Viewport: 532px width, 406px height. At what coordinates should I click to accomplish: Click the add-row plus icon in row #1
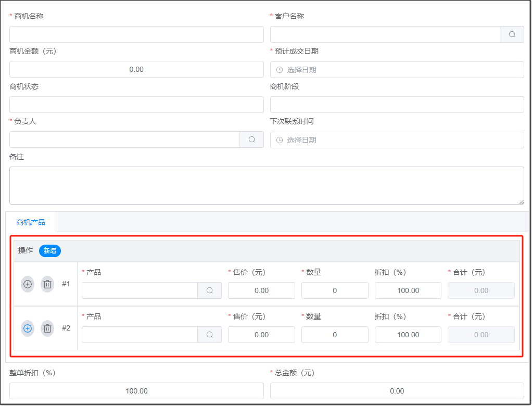coord(28,284)
